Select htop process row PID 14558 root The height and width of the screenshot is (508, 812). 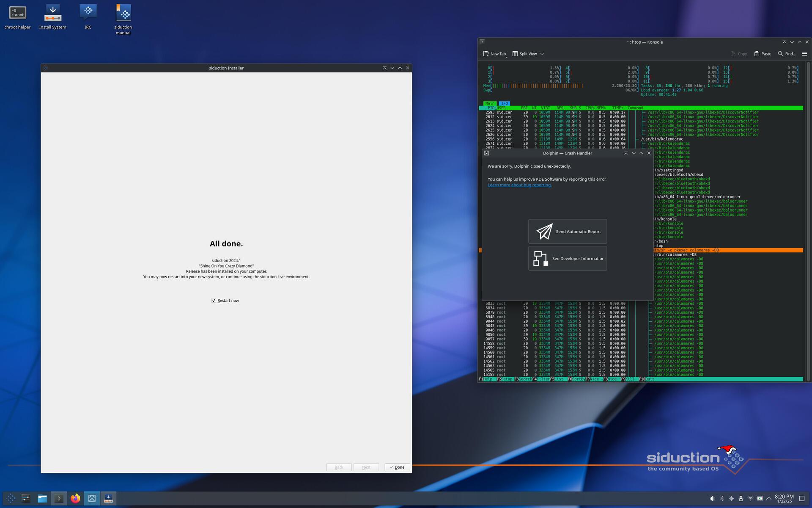coord(641,344)
